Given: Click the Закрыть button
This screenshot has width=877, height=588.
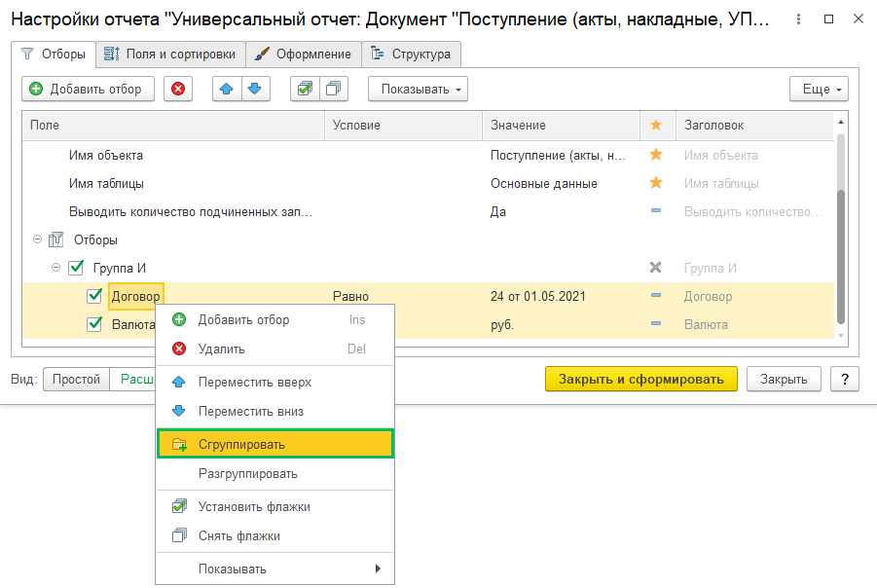Looking at the screenshot, I should click(x=784, y=379).
